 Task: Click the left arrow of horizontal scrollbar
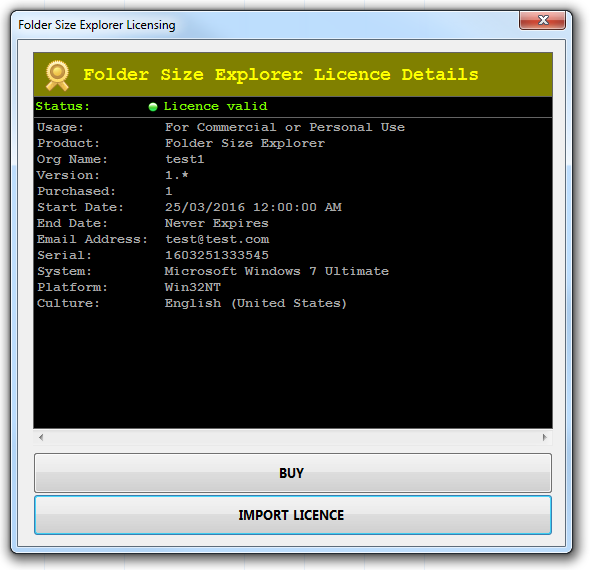[x=41, y=437]
